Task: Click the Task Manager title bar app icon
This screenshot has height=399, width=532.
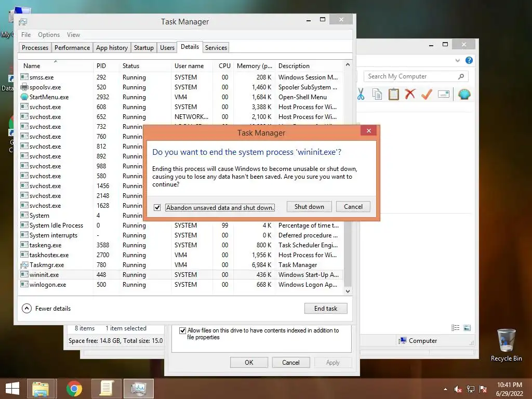Action: coord(23,22)
